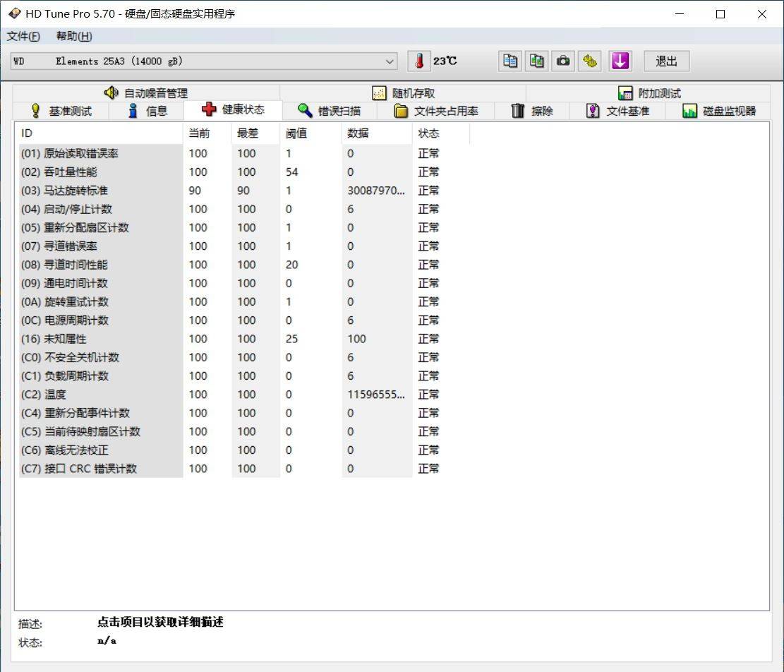Click the speaker icon on 自动噪音管理
This screenshot has height=672, width=784.
pyautogui.click(x=111, y=92)
